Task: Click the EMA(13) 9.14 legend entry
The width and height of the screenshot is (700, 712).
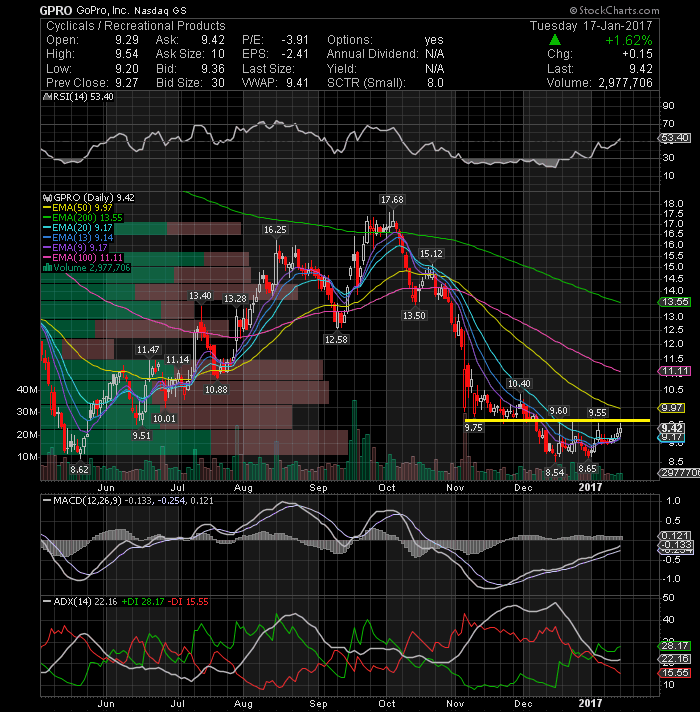Action: point(78,237)
